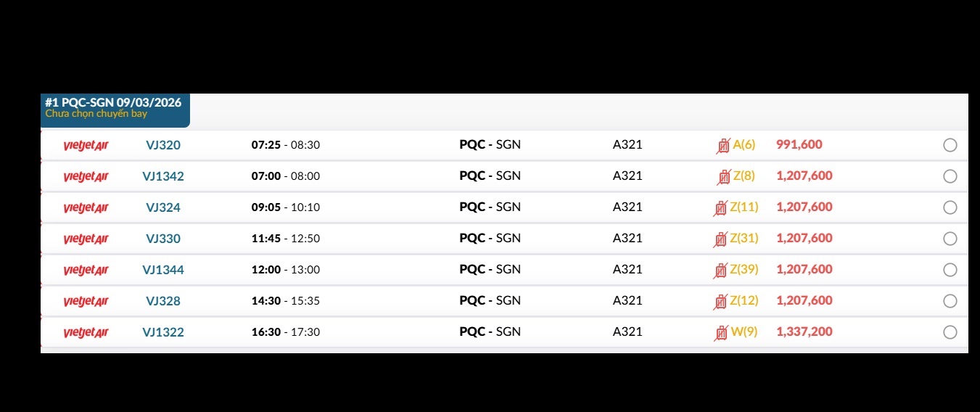The width and height of the screenshot is (980, 412).
Task: Click flight number VJ1344
Action: pyautogui.click(x=163, y=270)
